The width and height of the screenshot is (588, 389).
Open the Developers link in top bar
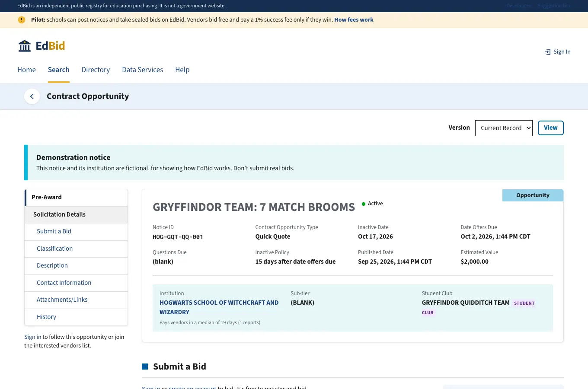(519, 6)
